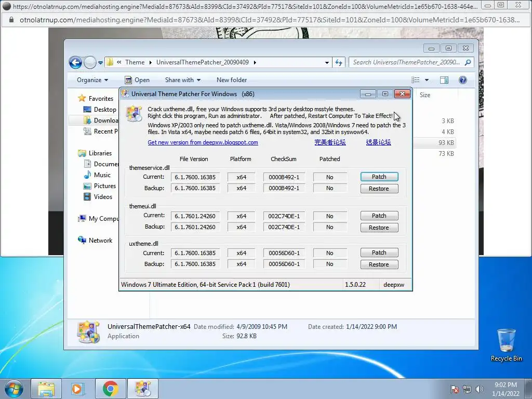The height and width of the screenshot is (399, 532).
Task: Click uxtheme.dll current CheckSum field 00056D60-1
Action: 284,253
